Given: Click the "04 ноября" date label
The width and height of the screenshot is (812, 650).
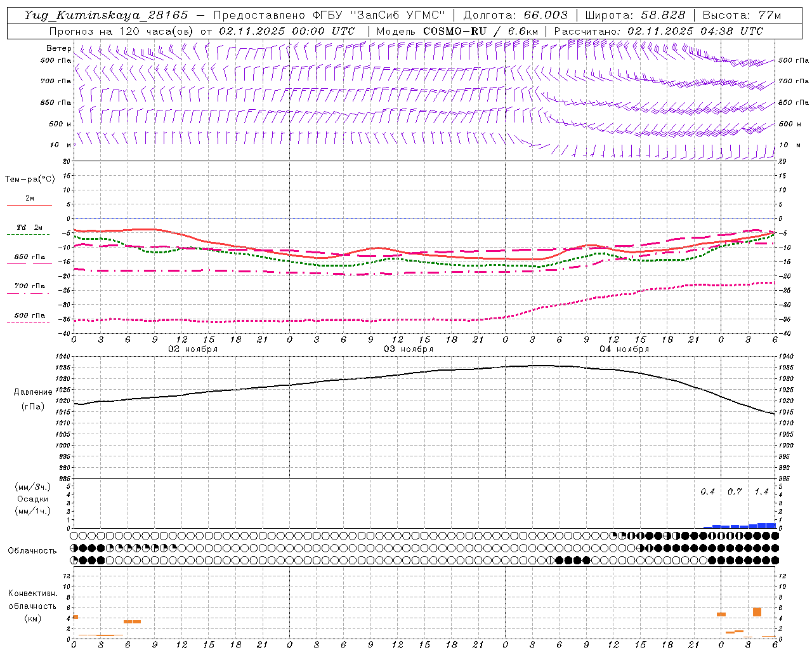Looking at the screenshot, I should pos(624,349).
